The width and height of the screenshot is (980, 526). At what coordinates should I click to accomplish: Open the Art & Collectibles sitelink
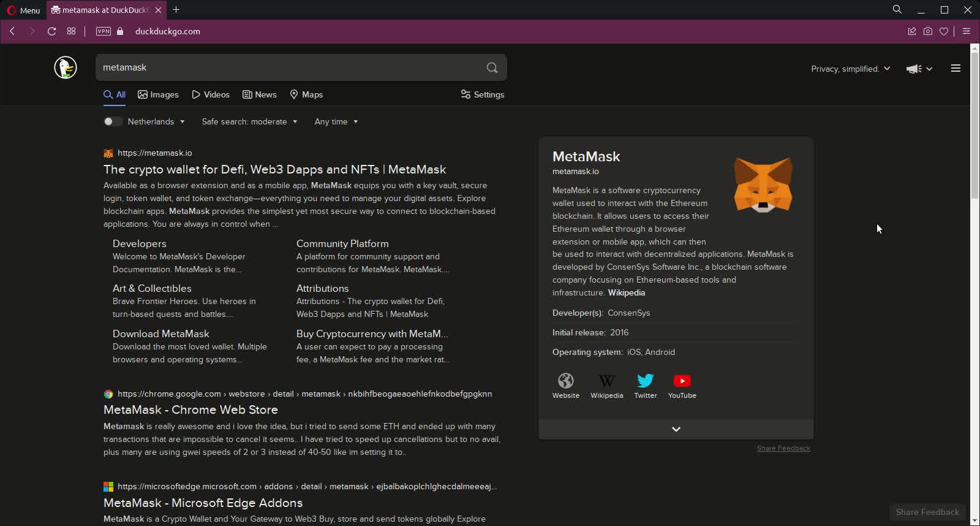tap(152, 288)
